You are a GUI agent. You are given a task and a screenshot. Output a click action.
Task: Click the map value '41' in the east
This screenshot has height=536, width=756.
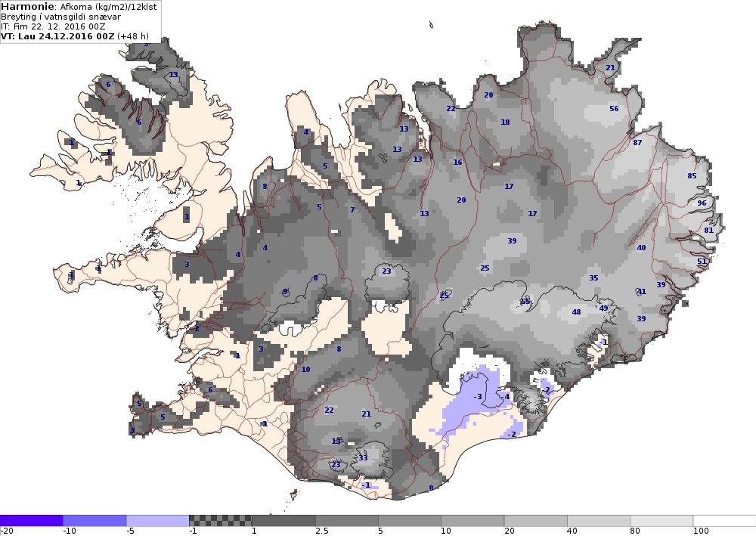coord(641,292)
